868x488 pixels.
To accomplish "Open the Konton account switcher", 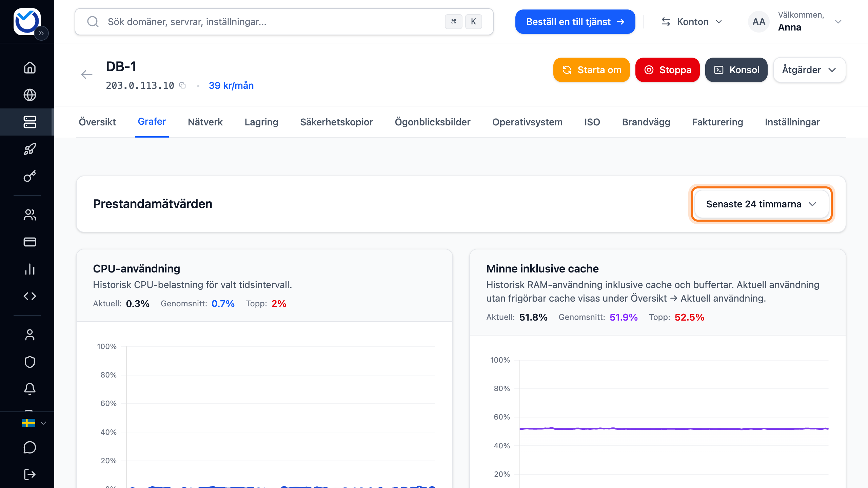I will [692, 22].
